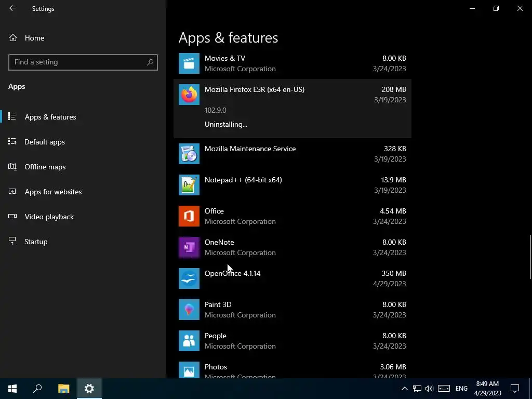Open File Explorer from the taskbar
Image resolution: width=532 pixels, height=399 pixels.
pyautogui.click(x=63, y=389)
